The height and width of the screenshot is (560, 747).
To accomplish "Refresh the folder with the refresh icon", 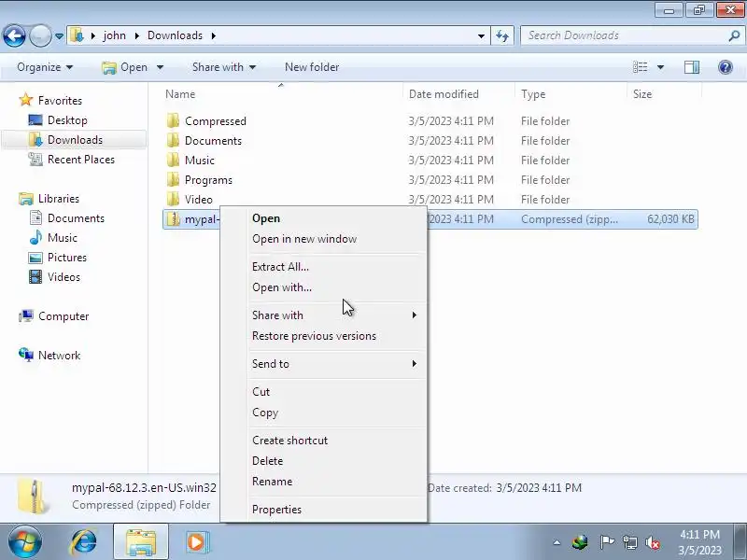I will (x=502, y=35).
